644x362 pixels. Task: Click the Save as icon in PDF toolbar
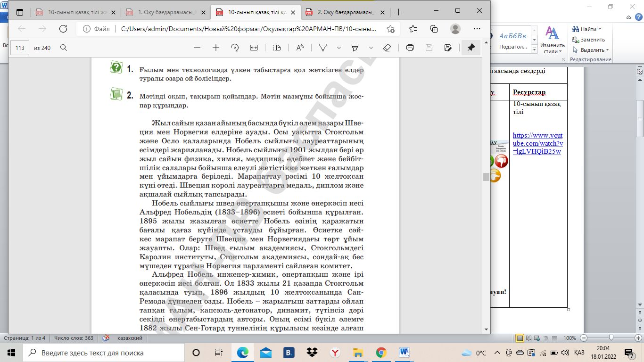448,48
